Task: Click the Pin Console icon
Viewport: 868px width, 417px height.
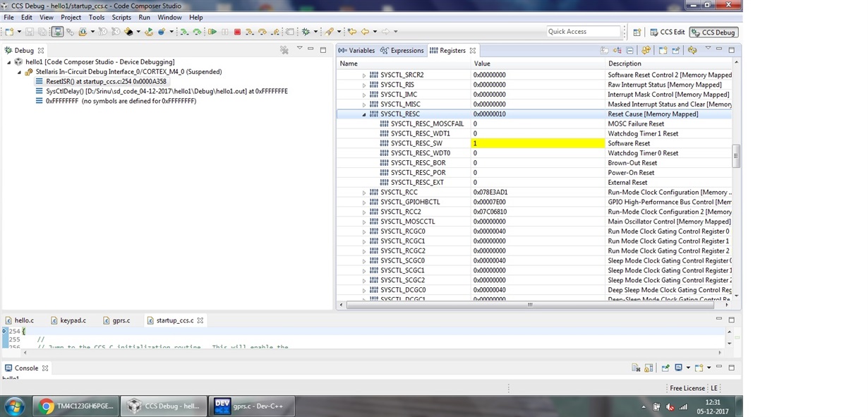Action: tap(665, 368)
